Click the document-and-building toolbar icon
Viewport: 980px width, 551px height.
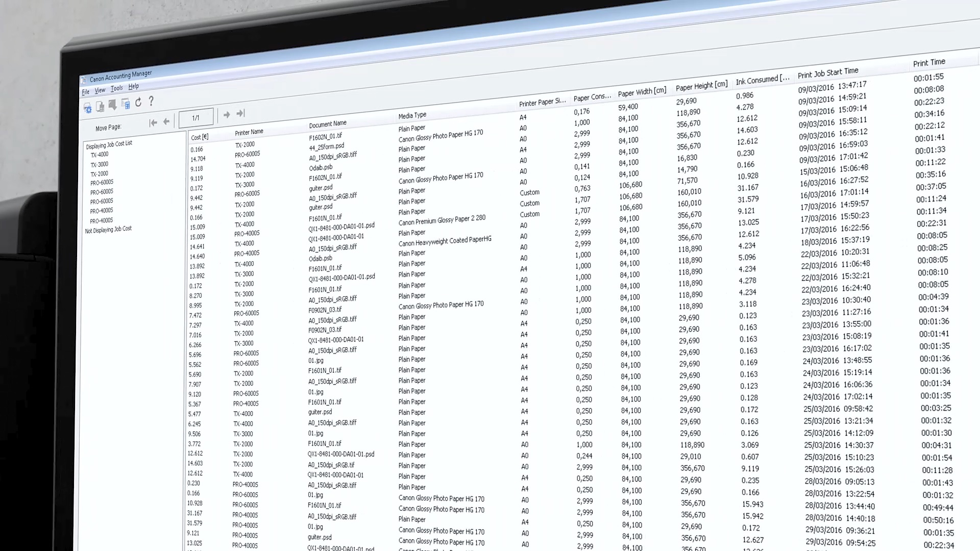(x=100, y=106)
